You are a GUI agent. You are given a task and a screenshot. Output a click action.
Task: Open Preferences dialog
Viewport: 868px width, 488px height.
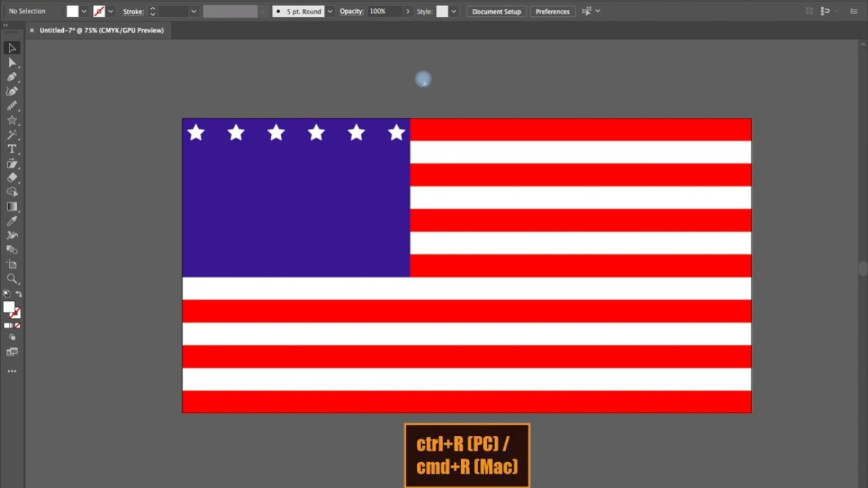pos(552,12)
